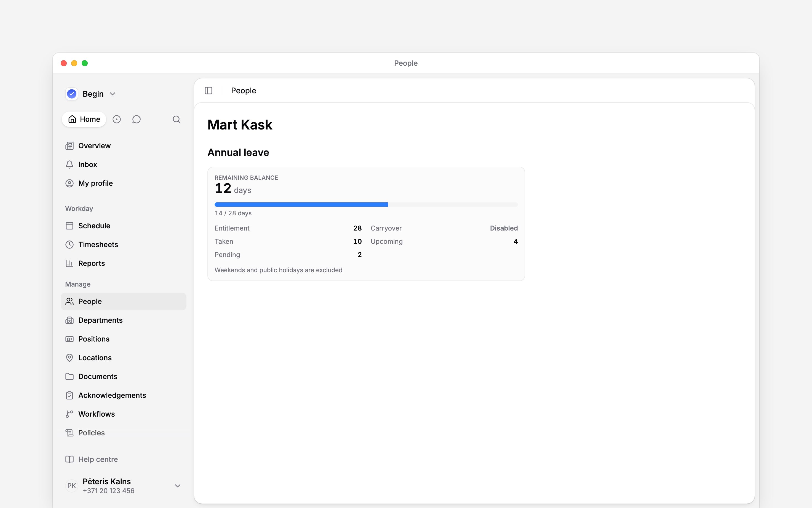
Task: Navigate to Timesheets
Action: (x=124, y=245)
